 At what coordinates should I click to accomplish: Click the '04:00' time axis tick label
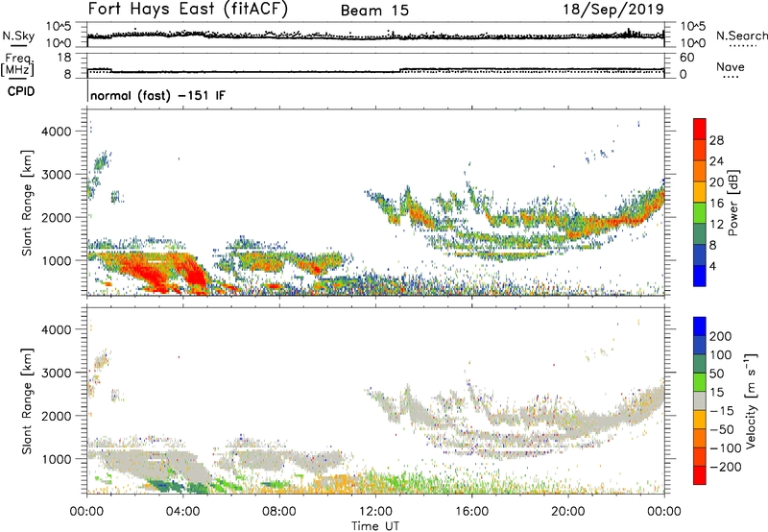[x=183, y=512]
